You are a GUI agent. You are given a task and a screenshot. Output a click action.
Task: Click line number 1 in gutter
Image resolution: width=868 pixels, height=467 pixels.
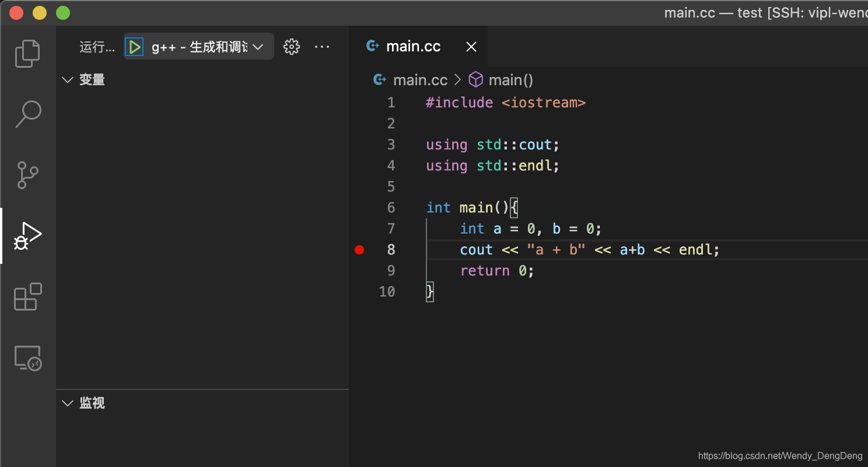click(x=391, y=103)
